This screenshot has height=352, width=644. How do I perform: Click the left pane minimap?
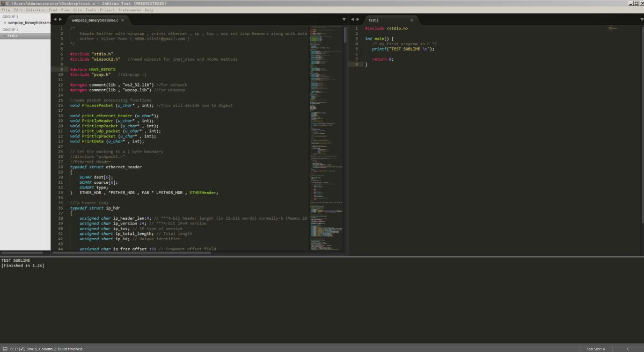click(326, 138)
